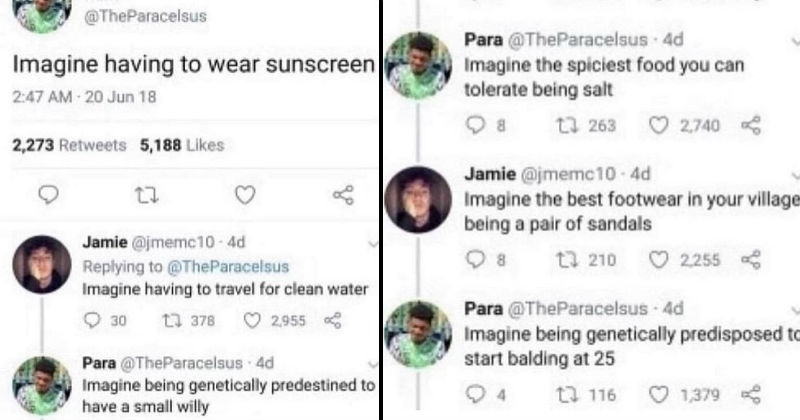Open the @TheParacelsus "Replying to" link
Image resolution: width=800 pixels, height=420 pixels.
click(x=228, y=266)
